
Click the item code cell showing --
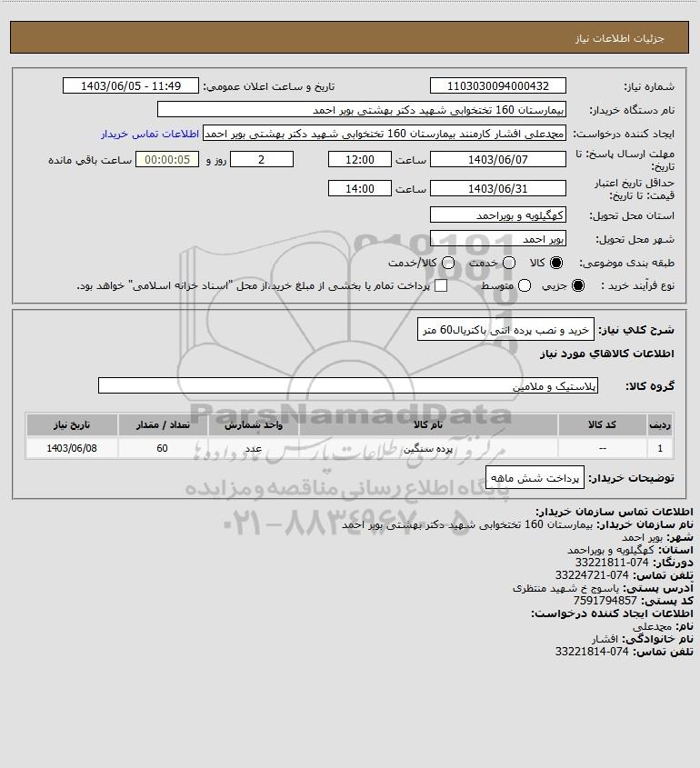pos(602,448)
